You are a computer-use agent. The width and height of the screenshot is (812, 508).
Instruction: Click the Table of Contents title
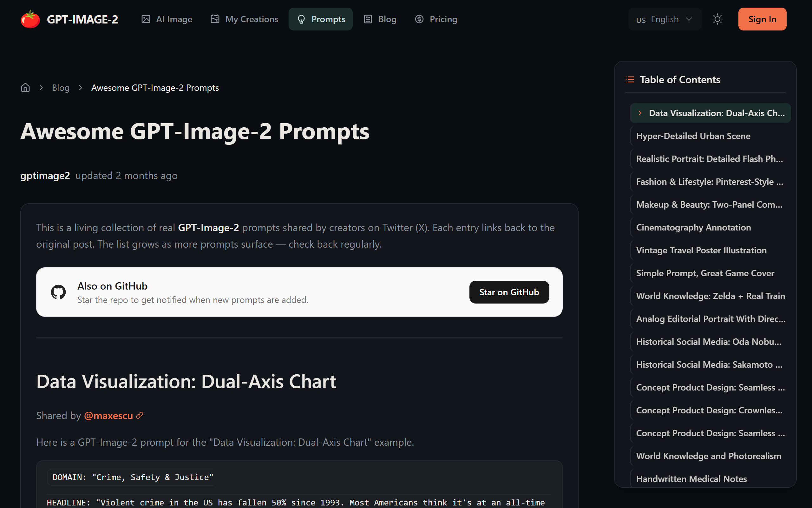680,80
